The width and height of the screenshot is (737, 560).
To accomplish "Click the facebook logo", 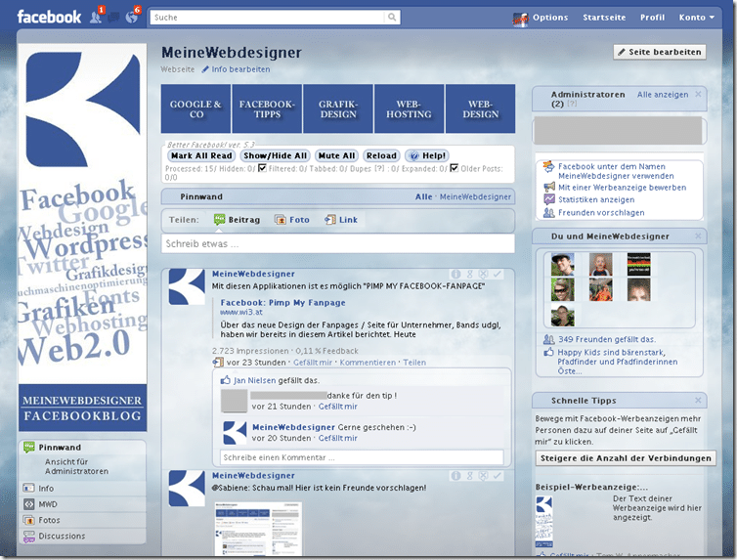I will pyautogui.click(x=49, y=18).
